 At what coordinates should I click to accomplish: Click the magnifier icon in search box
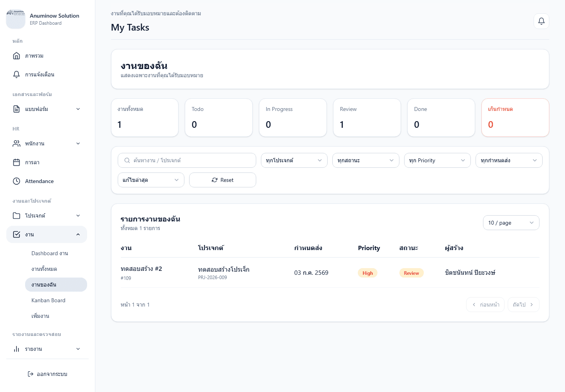(127, 160)
